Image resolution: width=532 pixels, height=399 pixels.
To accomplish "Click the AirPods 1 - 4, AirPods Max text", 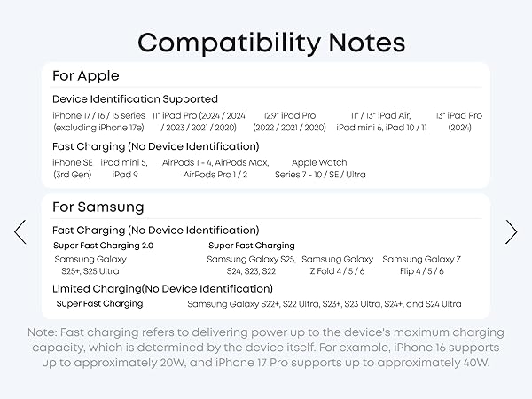I will coord(215,163).
